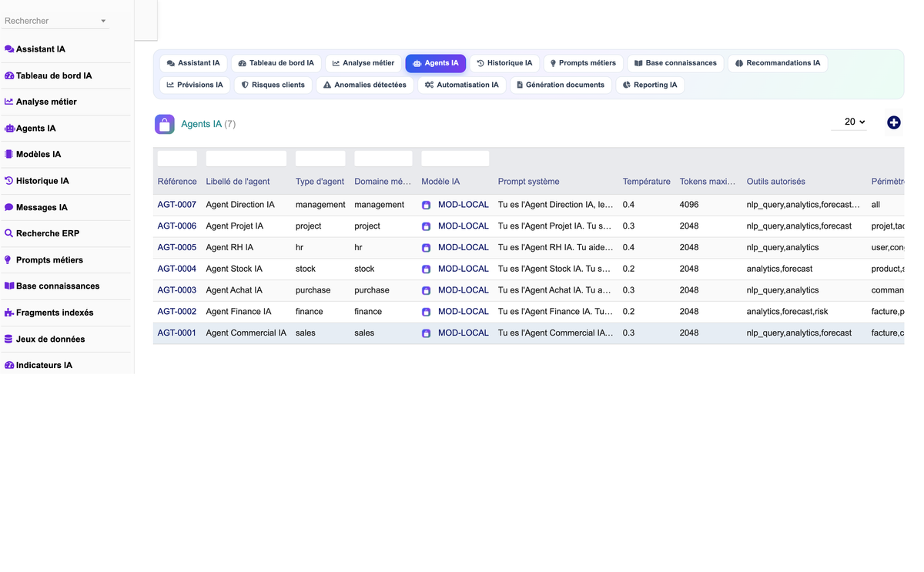Click the Type d'agent filter field
The image size is (924, 572).
pos(320,159)
